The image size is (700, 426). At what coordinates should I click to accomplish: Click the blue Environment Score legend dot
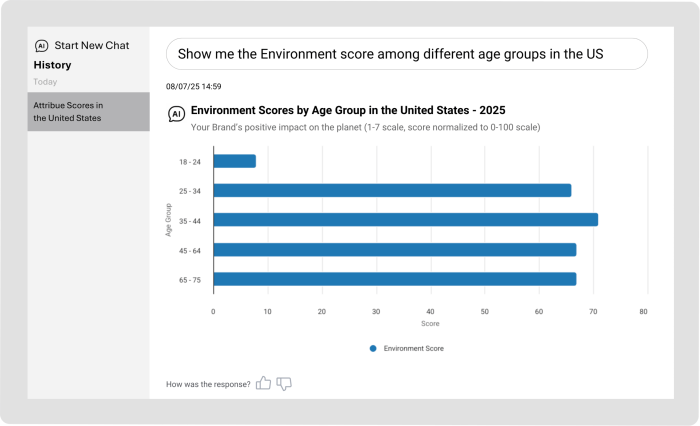(x=373, y=349)
